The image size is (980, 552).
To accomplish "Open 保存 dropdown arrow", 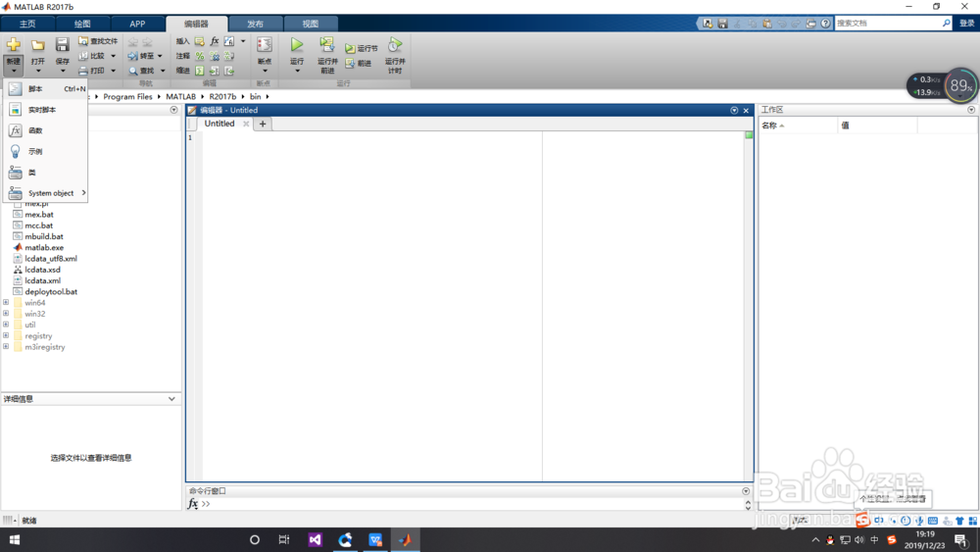I will tap(62, 71).
